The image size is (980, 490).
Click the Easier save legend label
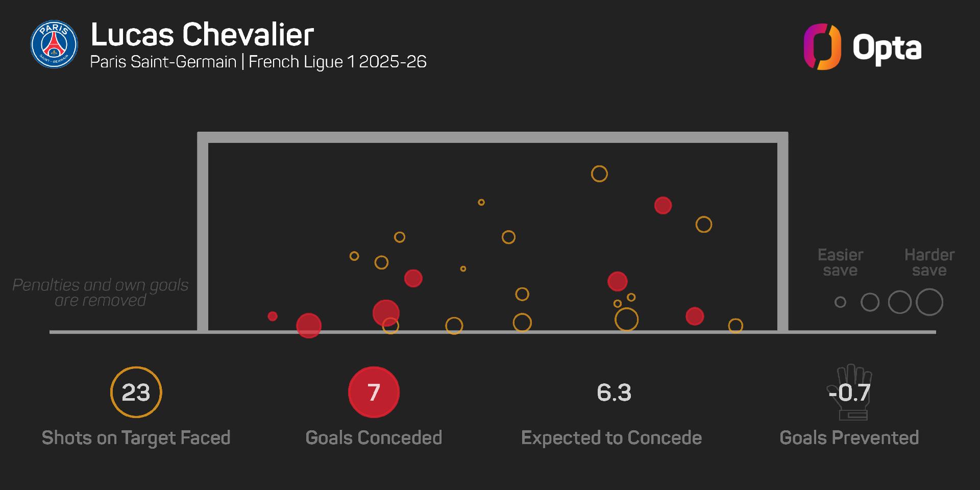click(x=840, y=262)
